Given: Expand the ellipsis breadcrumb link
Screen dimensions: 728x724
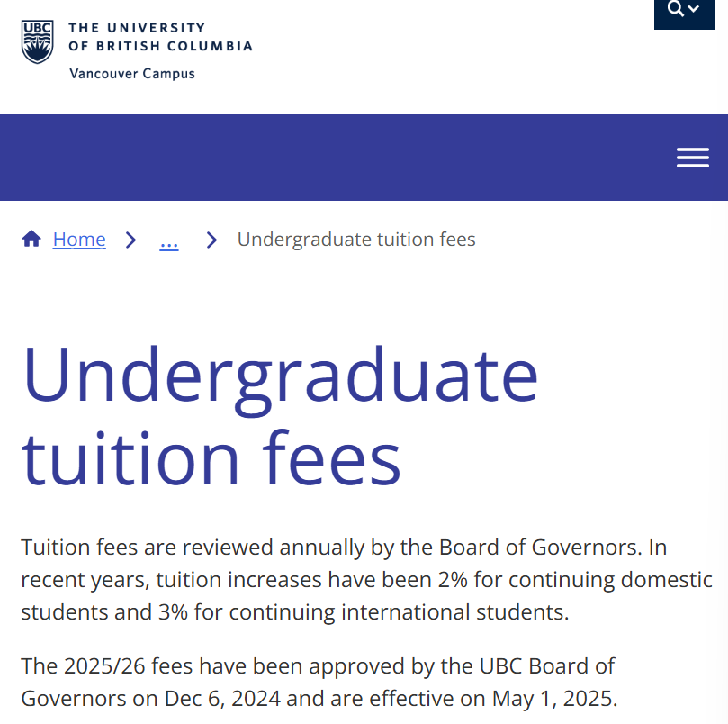Looking at the screenshot, I should point(169,242).
